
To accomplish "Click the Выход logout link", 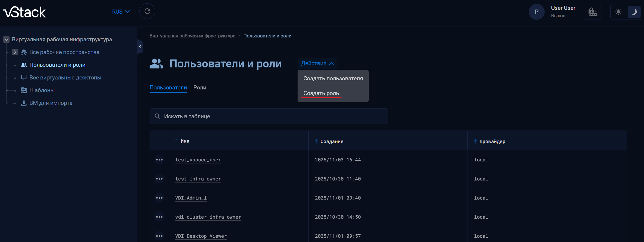I will click(558, 16).
